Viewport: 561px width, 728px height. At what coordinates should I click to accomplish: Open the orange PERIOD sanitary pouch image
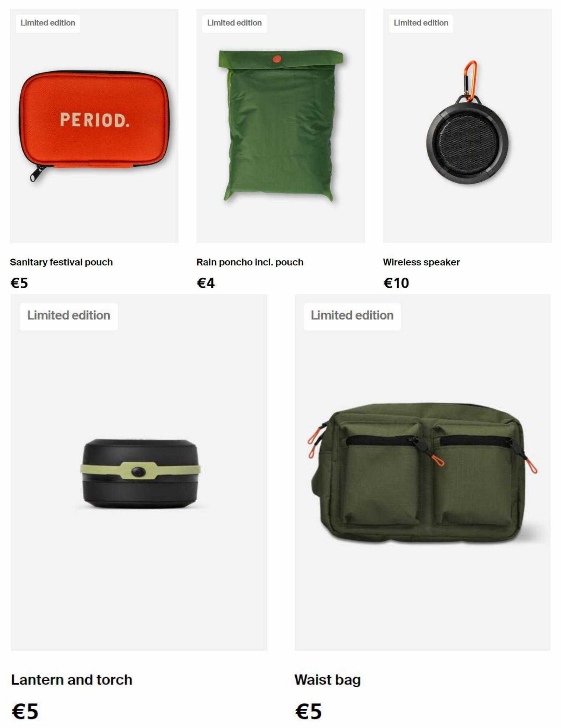94,126
